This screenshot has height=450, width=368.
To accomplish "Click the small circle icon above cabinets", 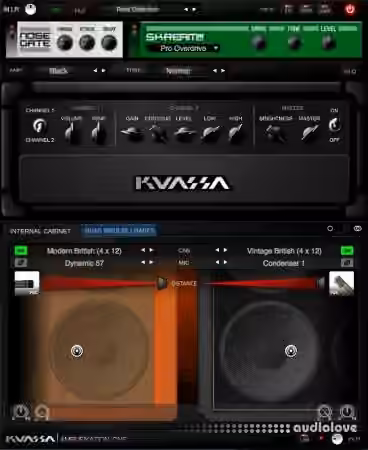I will click(x=330, y=229).
